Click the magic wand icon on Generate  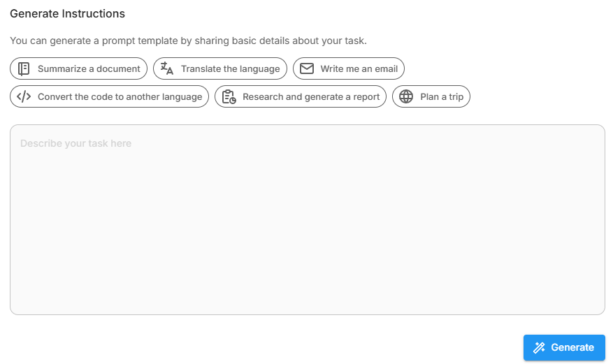[539, 347]
